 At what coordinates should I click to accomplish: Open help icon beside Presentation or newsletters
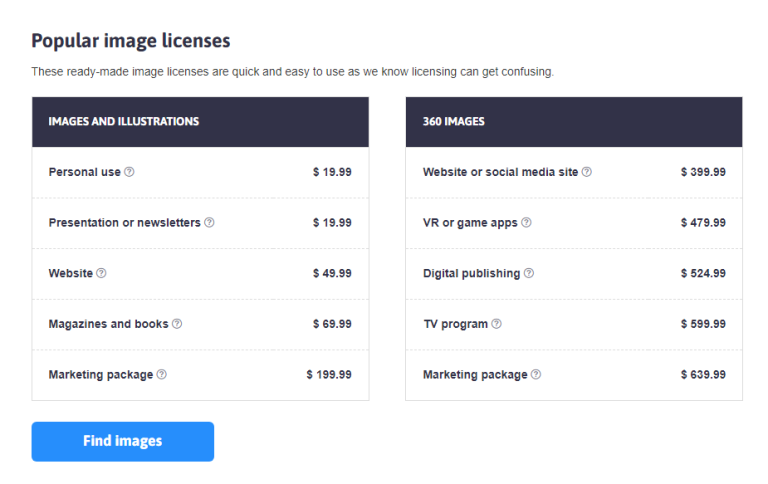click(x=209, y=222)
